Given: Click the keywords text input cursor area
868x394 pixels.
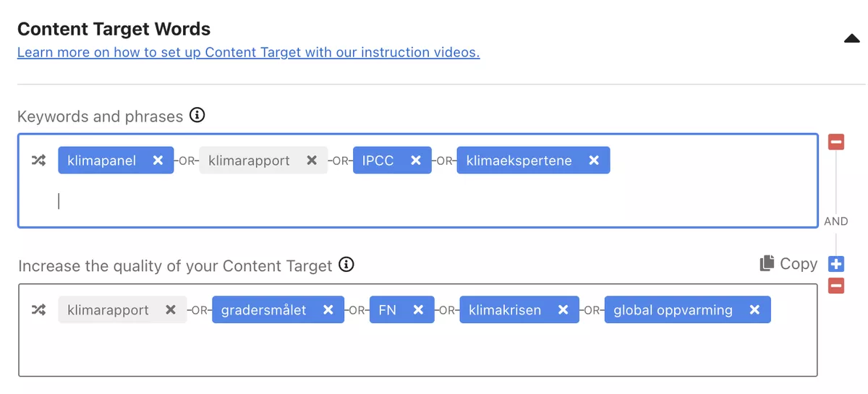Looking at the screenshot, I should click(x=289, y=202).
